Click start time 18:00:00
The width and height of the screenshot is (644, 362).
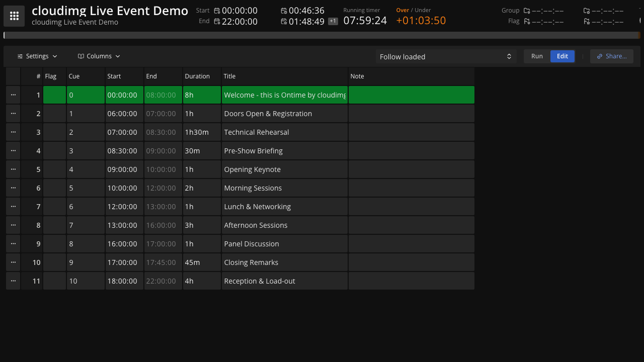point(124,281)
